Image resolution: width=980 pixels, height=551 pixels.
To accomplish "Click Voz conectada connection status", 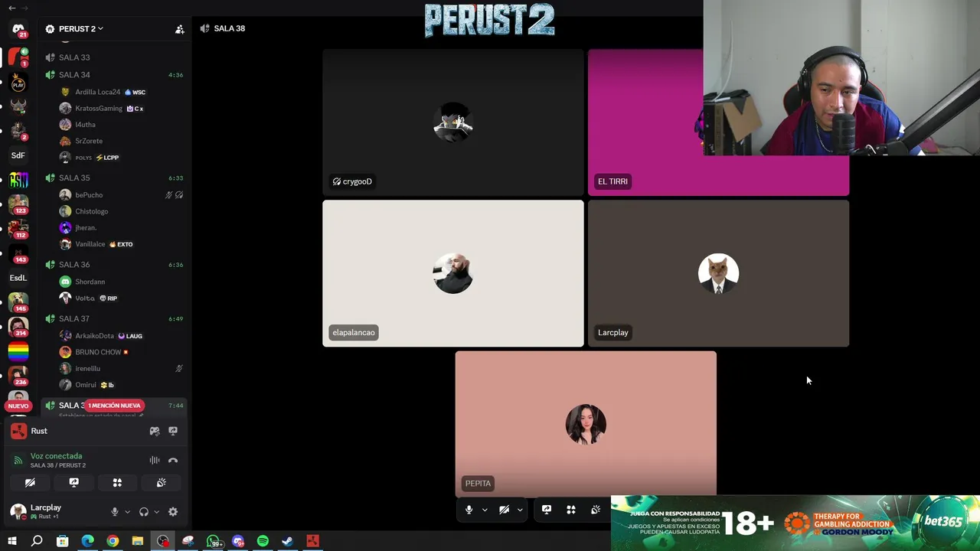I will point(56,456).
